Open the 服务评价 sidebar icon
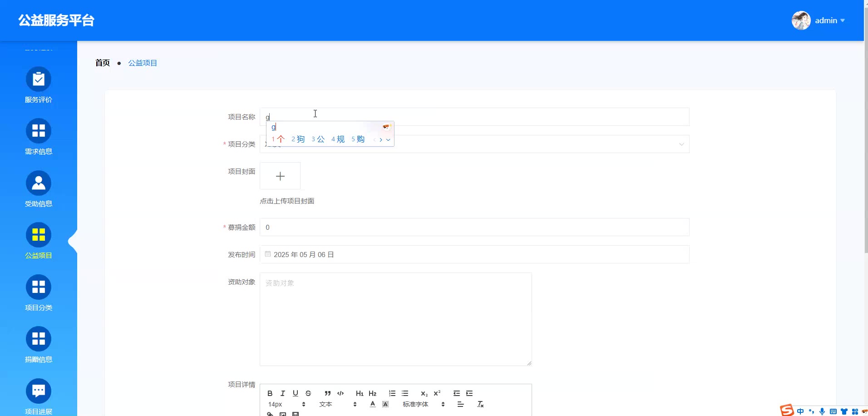868x416 pixels. [x=39, y=79]
